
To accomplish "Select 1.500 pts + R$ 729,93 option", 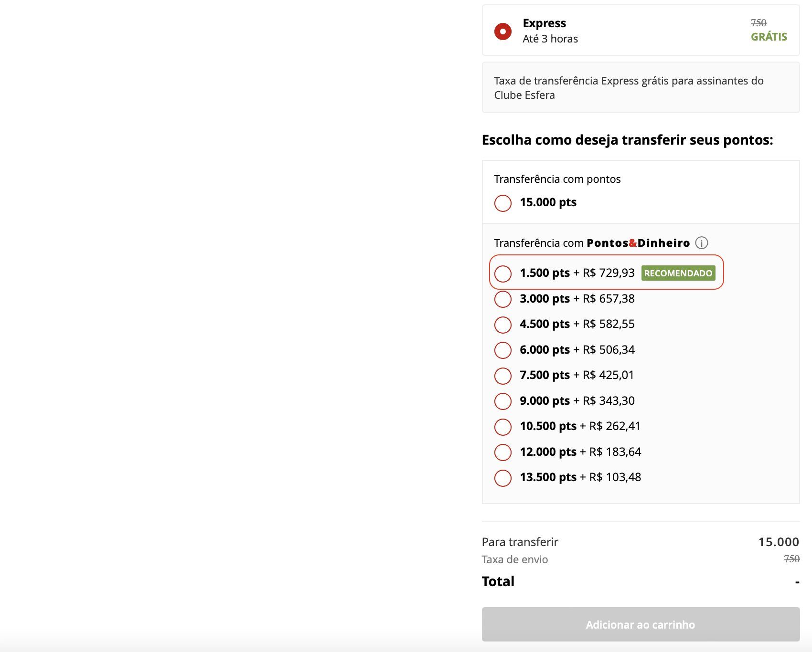I will 503,273.
